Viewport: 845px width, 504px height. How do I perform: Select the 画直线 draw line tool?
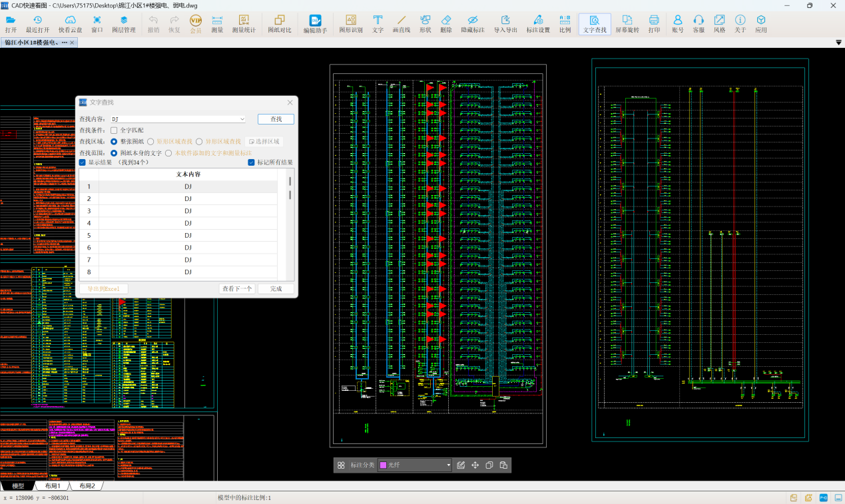401,24
